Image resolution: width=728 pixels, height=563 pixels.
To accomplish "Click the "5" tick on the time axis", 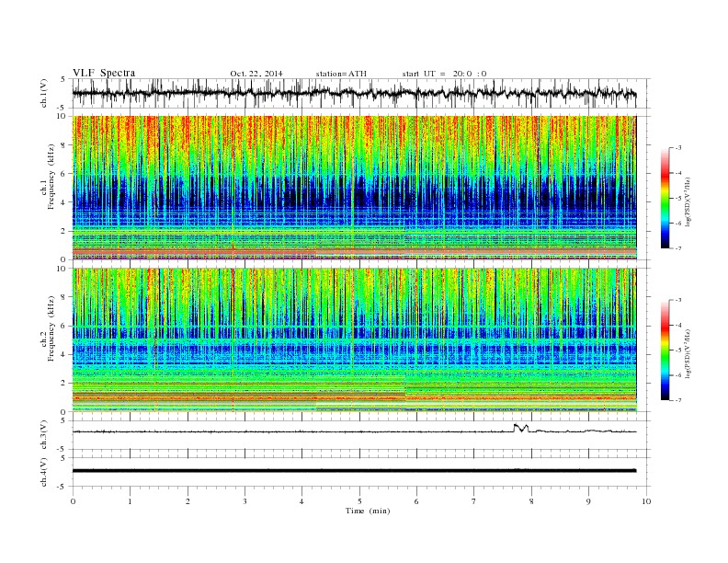I will (x=359, y=501).
